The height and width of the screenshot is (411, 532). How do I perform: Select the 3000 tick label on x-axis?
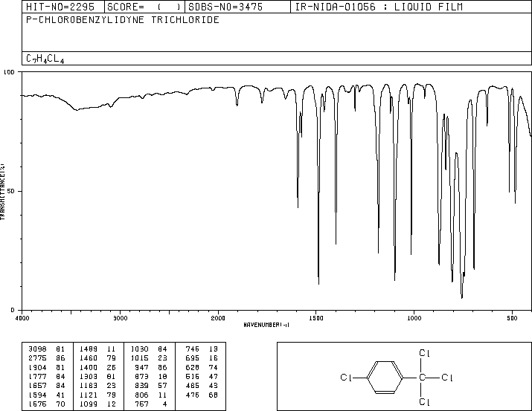click(x=120, y=318)
